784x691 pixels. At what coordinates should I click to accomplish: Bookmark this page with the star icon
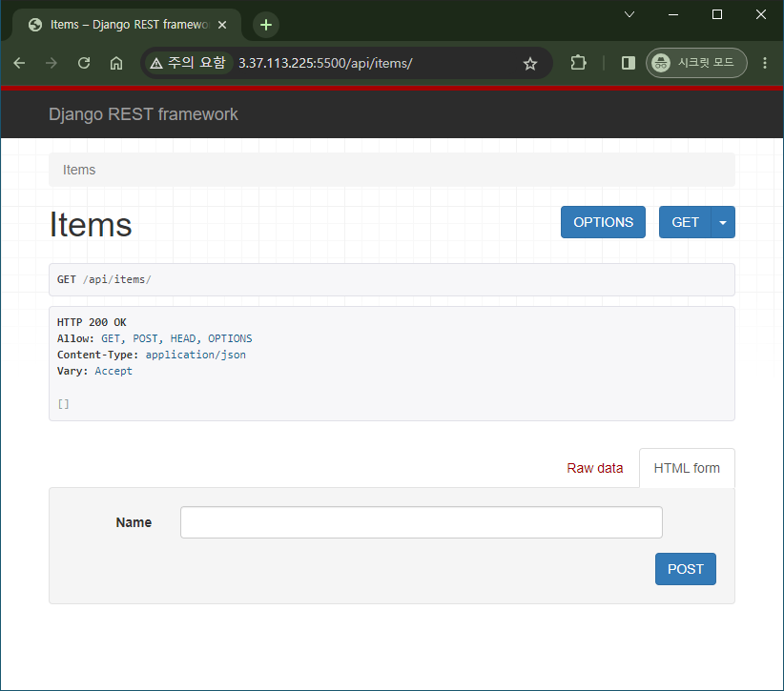pos(530,64)
